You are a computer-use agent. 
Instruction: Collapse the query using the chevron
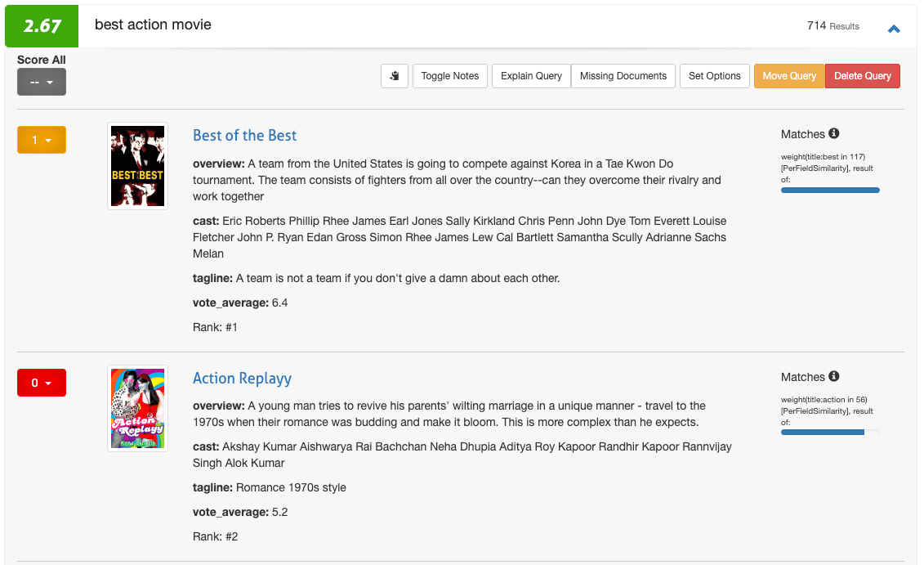(894, 29)
